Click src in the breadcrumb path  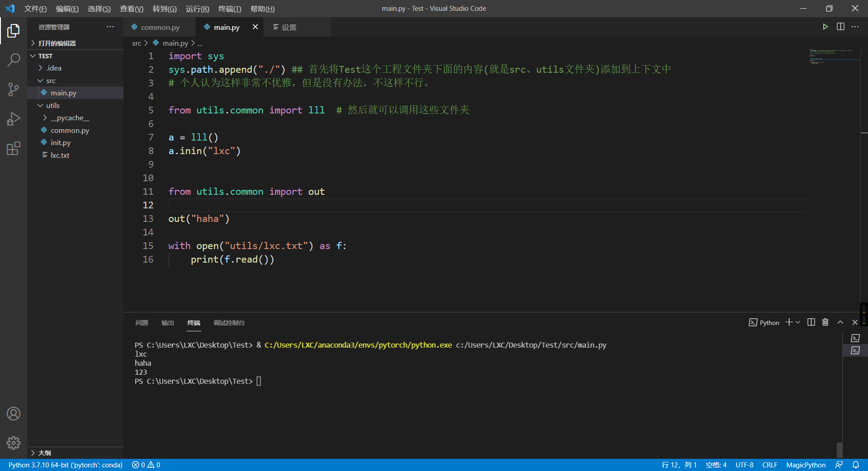tap(137, 43)
